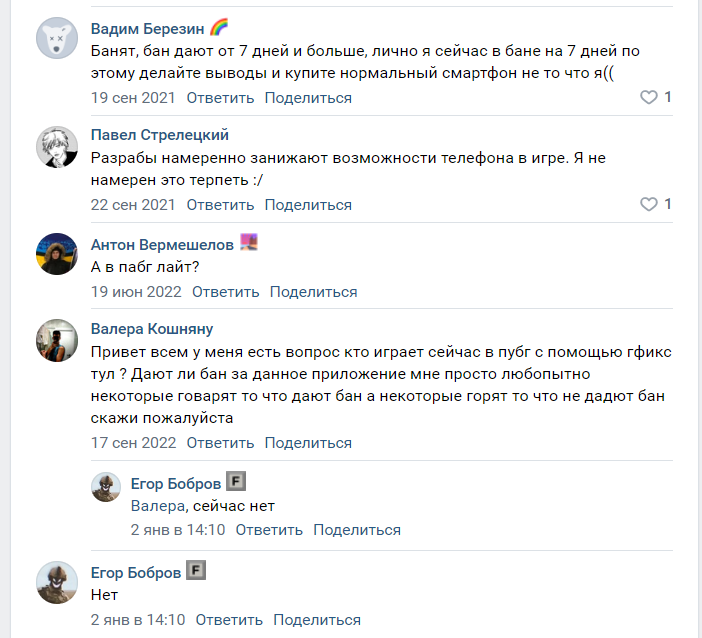Share the last Нет comment via Поделиться
The height and width of the screenshot is (638, 702).
click(317, 620)
